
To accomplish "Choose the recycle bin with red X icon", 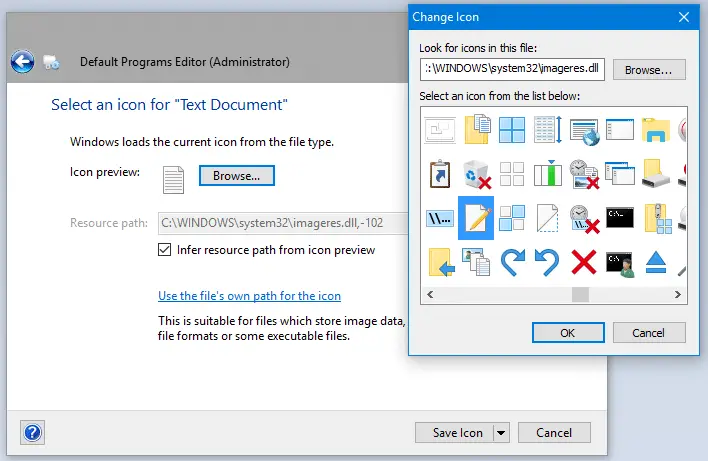I will click(477, 174).
